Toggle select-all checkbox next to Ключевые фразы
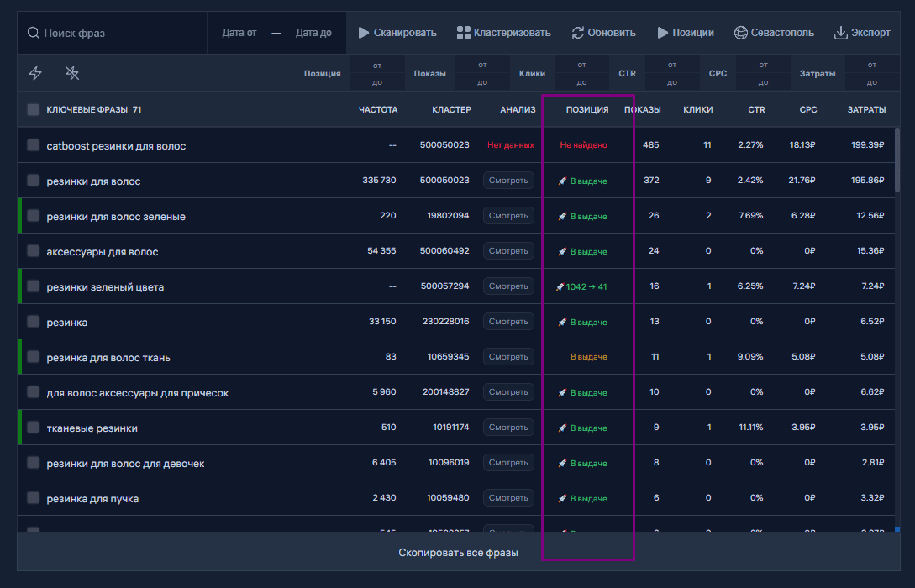 click(34, 110)
